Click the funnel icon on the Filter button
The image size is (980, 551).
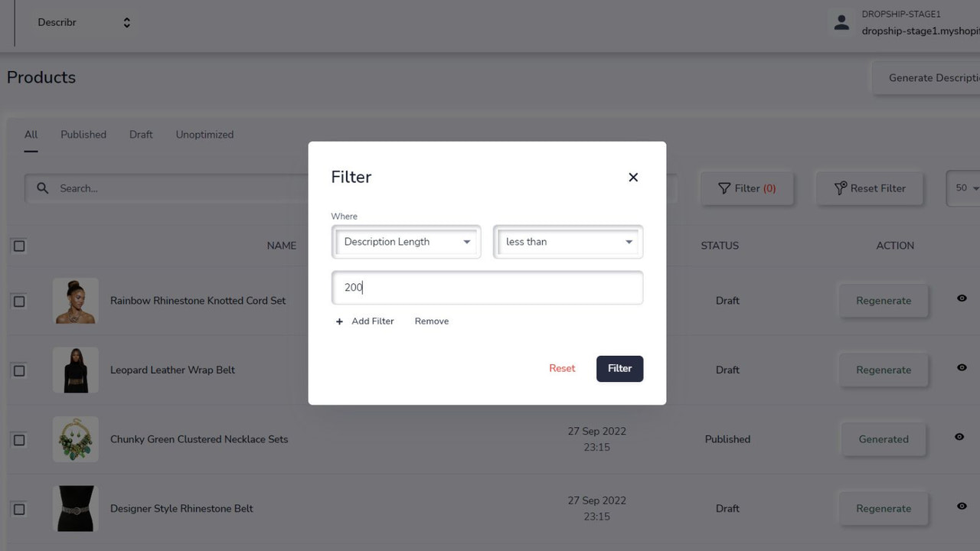click(x=724, y=188)
